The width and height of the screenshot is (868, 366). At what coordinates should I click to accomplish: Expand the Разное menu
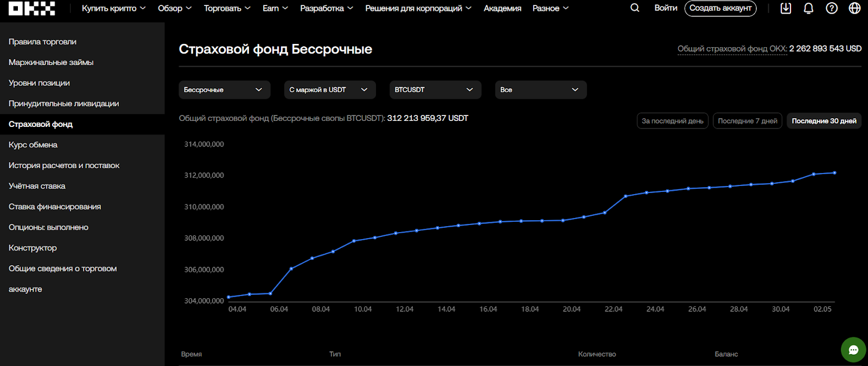tap(551, 8)
